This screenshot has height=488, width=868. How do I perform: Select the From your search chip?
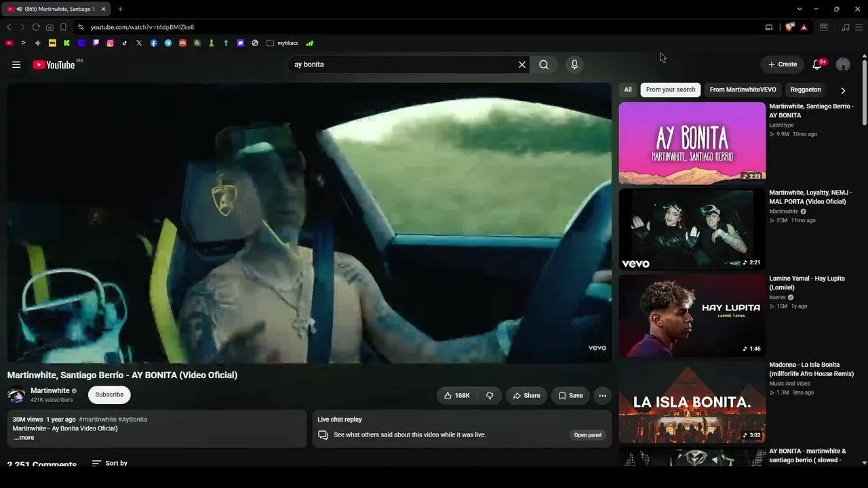pos(671,89)
